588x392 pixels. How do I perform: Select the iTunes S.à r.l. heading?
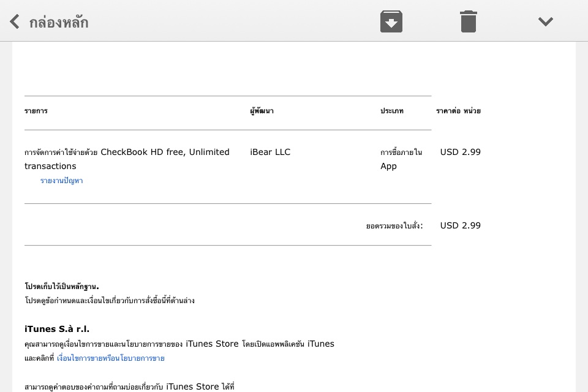(57, 329)
